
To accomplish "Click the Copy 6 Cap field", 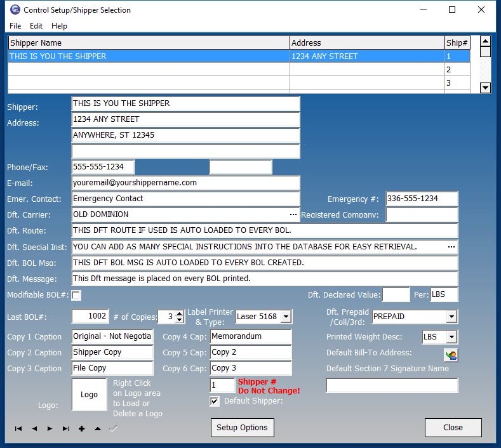I will tap(251, 368).
